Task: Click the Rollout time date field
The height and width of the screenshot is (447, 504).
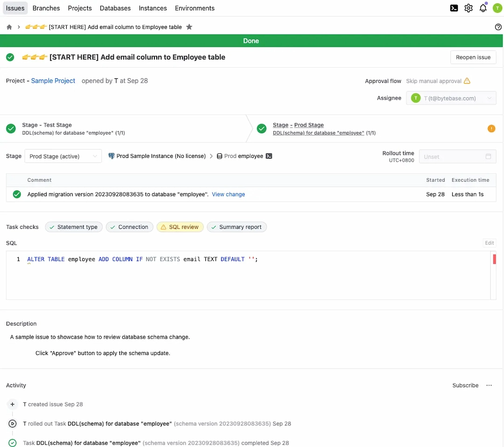Action: click(x=457, y=156)
